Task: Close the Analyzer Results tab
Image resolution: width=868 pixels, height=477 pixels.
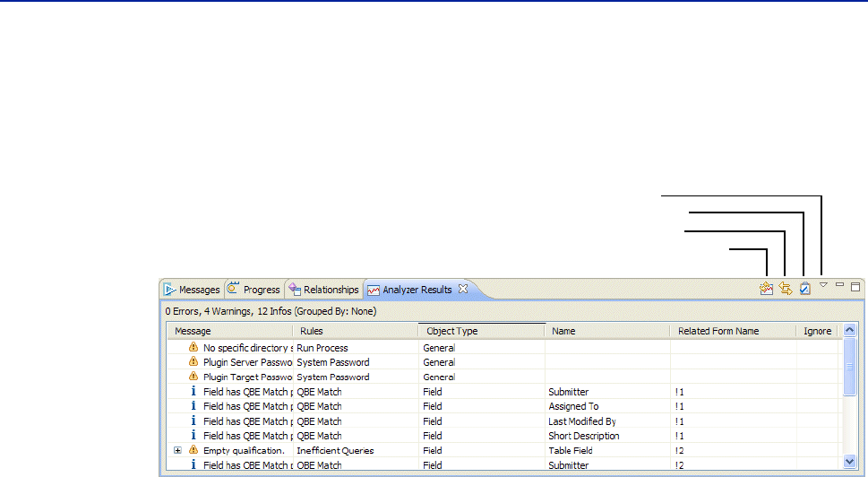Action: (463, 289)
